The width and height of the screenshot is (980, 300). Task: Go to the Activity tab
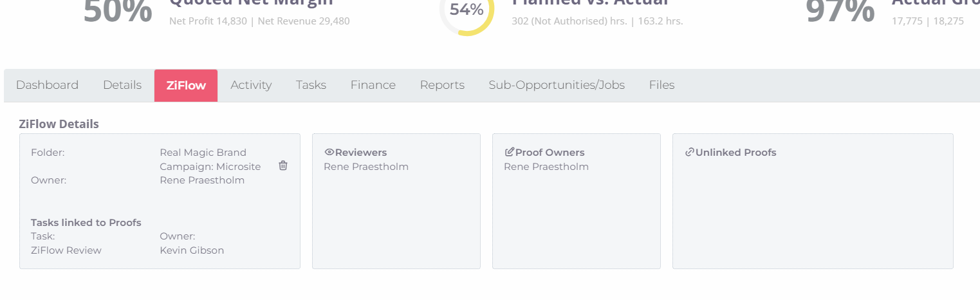tap(251, 85)
